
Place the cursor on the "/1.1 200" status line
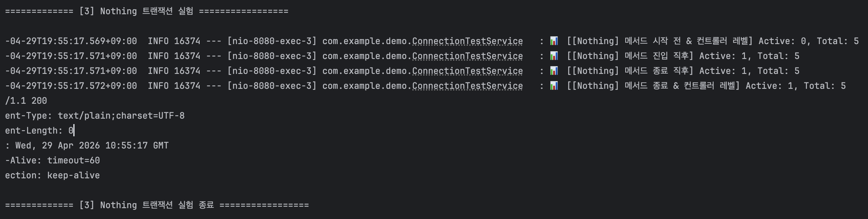pyautogui.click(x=26, y=101)
